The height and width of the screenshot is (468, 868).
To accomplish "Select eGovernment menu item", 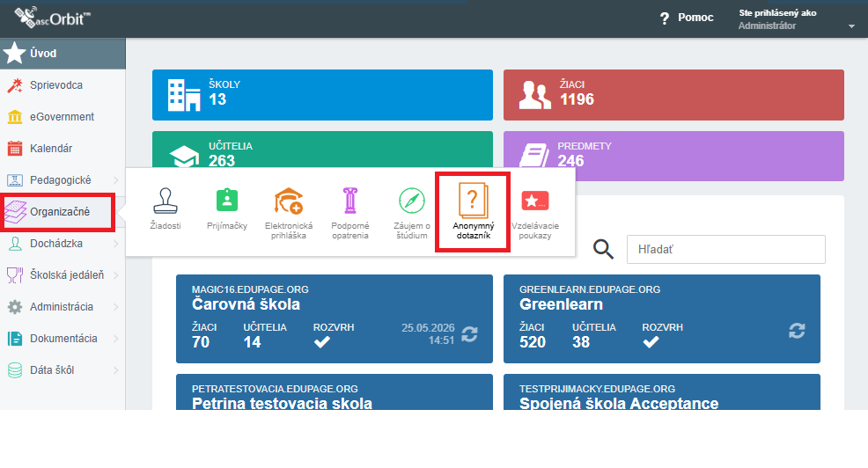I will click(63, 117).
